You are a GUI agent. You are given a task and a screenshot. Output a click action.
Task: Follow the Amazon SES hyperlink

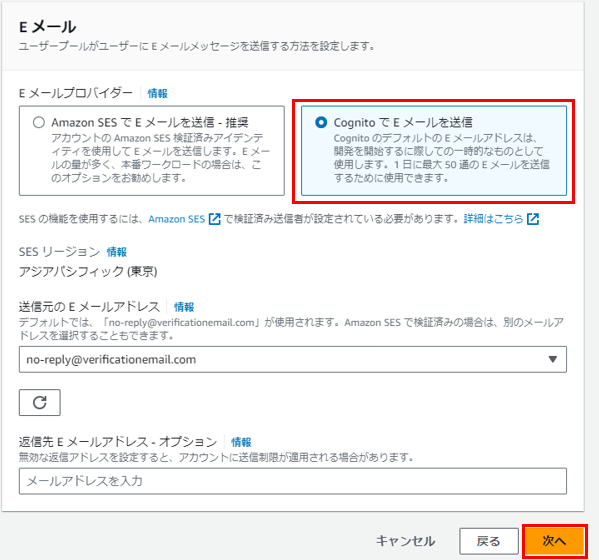[177, 219]
